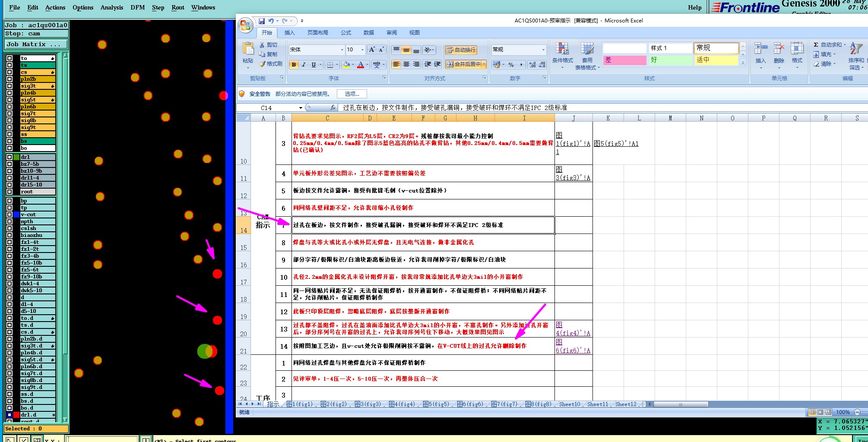Follow the 图6(fig6) hyperlink in column J

coord(573,346)
